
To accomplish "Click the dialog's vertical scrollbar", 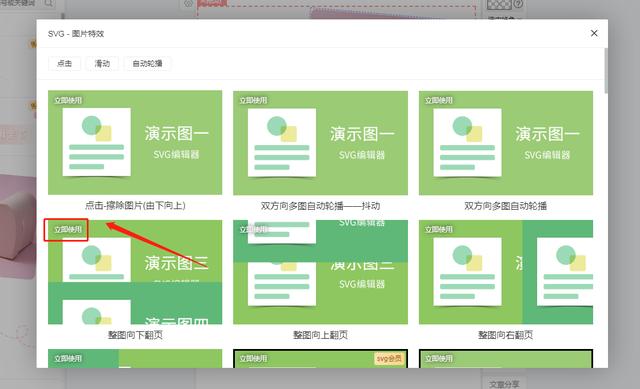I will pos(606,71).
